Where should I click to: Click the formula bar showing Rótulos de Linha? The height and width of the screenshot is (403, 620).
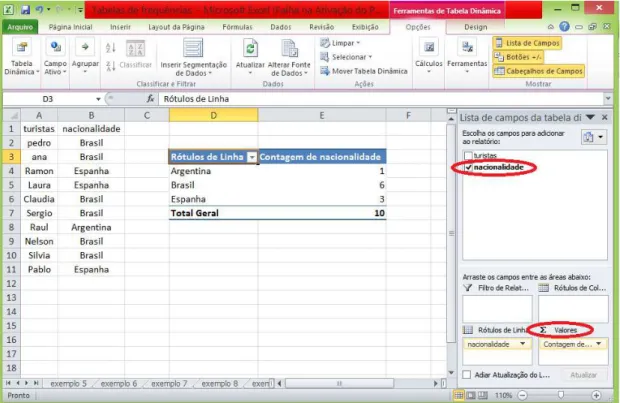pyautogui.click(x=380, y=99)
